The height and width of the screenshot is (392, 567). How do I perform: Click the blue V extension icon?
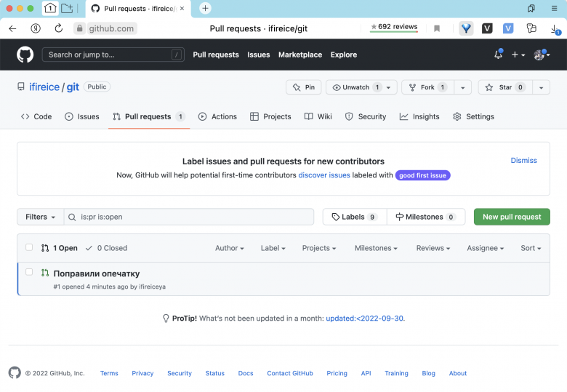[x=508, y=28]
